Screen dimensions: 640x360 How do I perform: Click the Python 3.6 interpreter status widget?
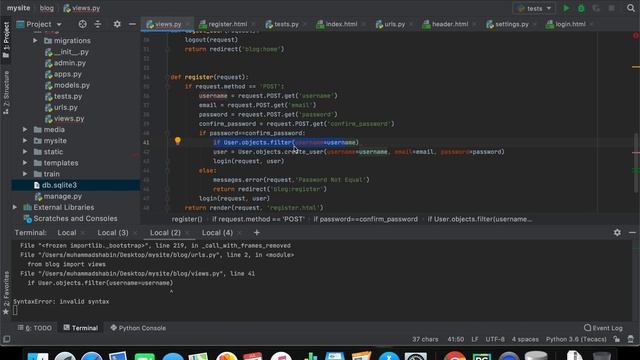point(576,339)
